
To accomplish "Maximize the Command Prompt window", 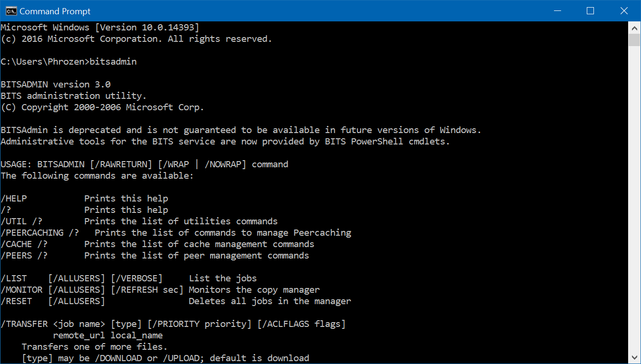I will tap(590, 11).
